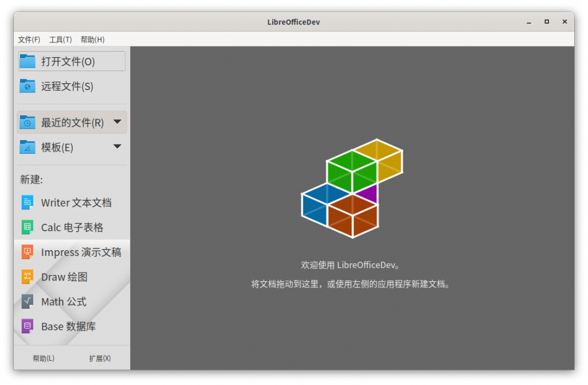588x385 pixels.
Task: Open the 工具 menu
Action: click(61, 39)
